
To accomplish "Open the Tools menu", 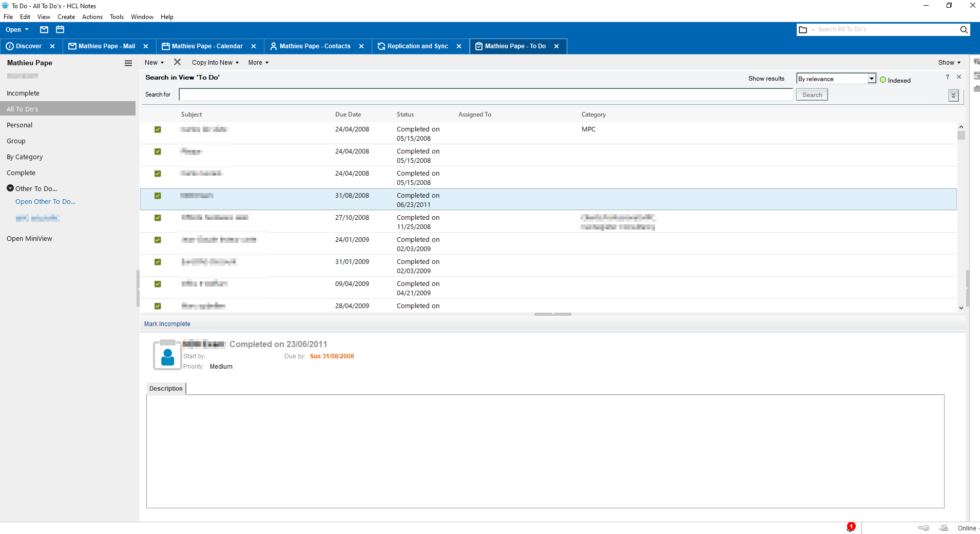I will click(117, 17).
